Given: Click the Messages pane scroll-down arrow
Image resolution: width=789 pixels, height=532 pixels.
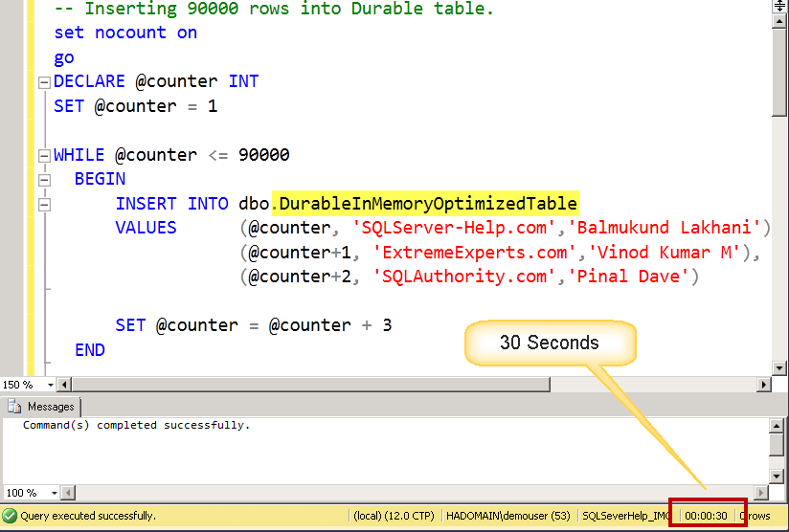Looking at the screenshot, I should pyautogui.click(x=778, y=476).
